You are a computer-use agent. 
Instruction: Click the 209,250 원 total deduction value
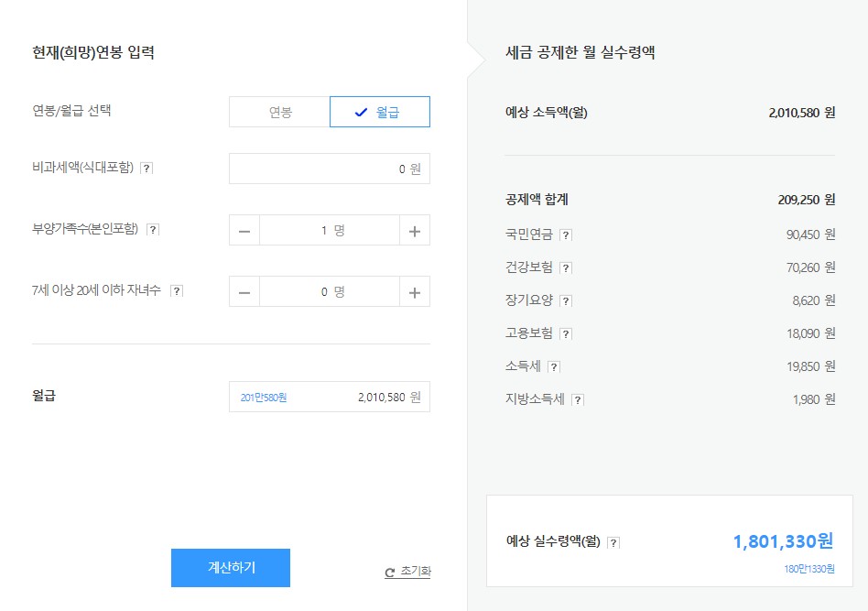(x=806, y=200)
